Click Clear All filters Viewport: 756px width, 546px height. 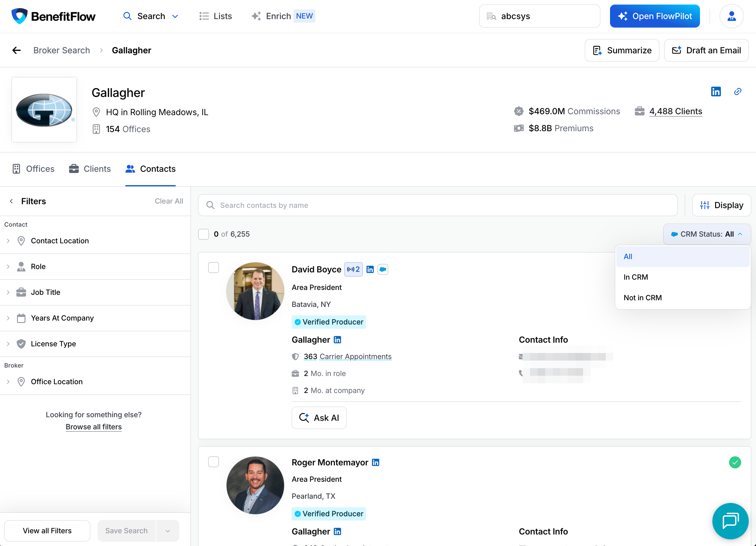[x=169, y=201]
